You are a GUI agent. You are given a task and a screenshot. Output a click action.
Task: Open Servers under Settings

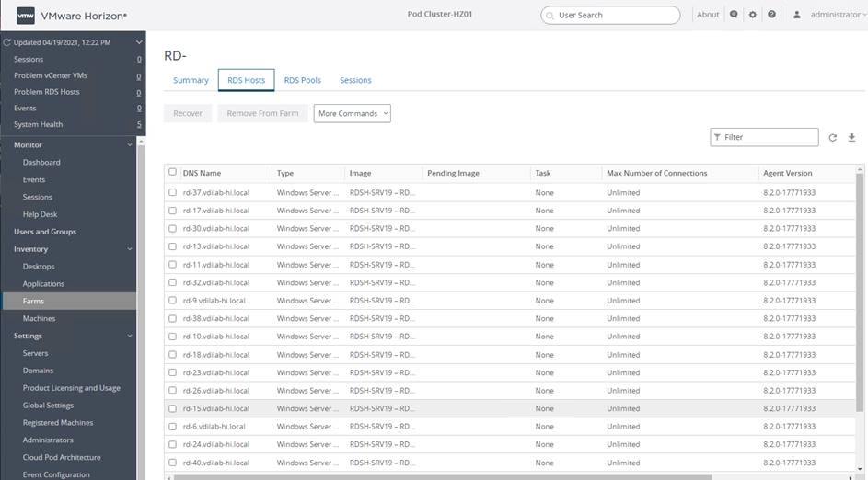pyautogui.click(x=35, y=353)
